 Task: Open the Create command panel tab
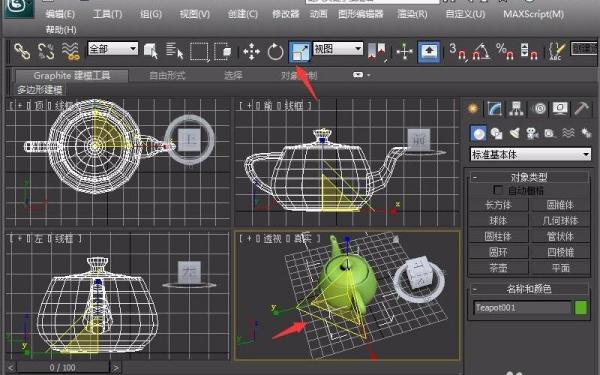pos(473,109)
